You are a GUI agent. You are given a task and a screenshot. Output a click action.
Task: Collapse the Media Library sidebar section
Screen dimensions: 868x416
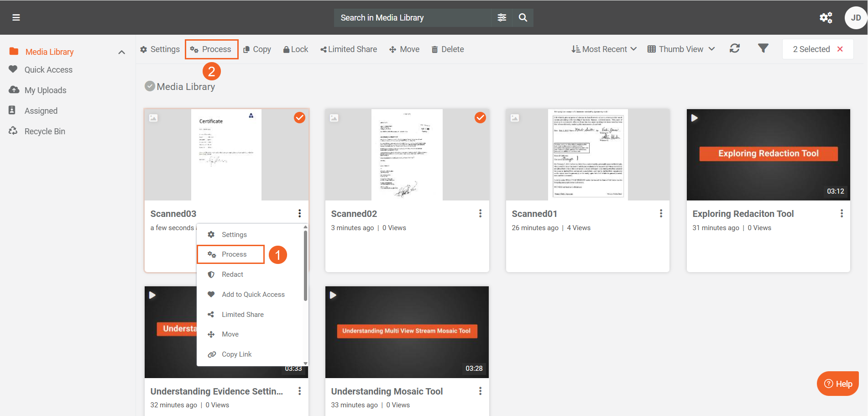point(121,52)
